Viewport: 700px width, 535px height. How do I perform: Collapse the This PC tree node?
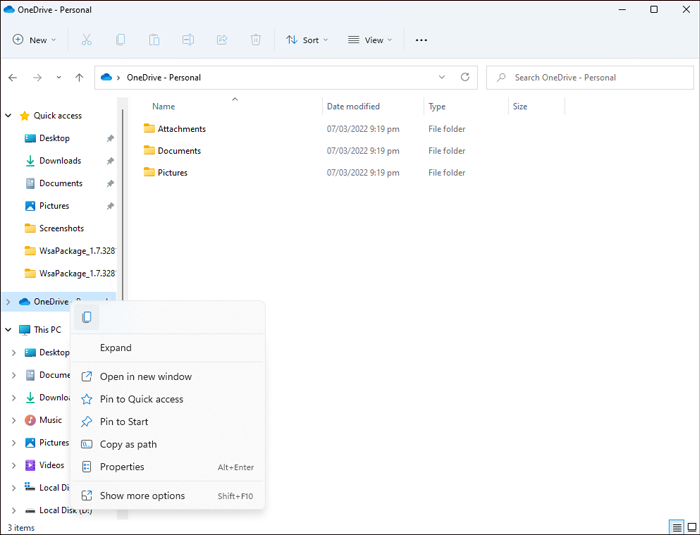pyautogui.click(x=8, y=330)
